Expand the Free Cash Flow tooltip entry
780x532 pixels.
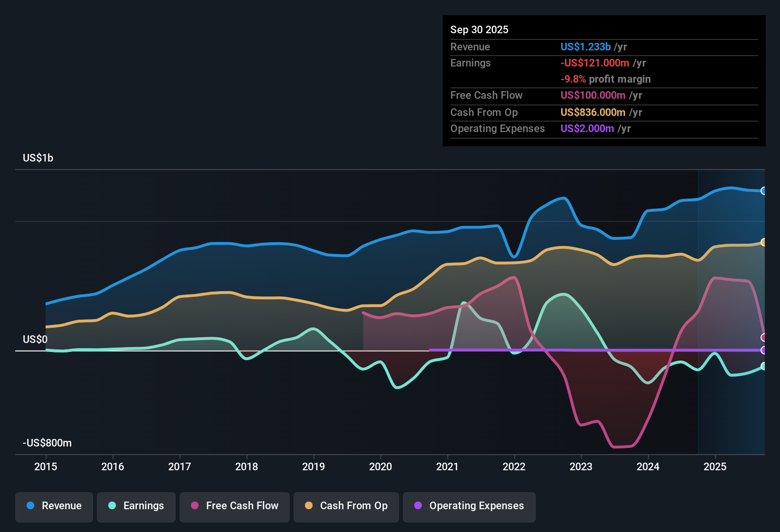(486, 95)
